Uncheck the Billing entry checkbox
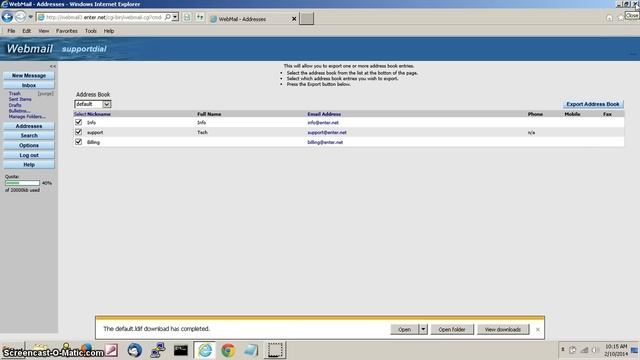The width and height of the screenshot is (640, 360). (x=78, y=142)
